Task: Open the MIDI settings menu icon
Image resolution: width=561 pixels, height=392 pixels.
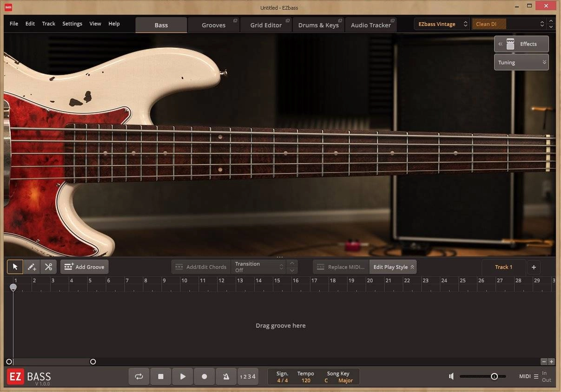Action: 536,377
